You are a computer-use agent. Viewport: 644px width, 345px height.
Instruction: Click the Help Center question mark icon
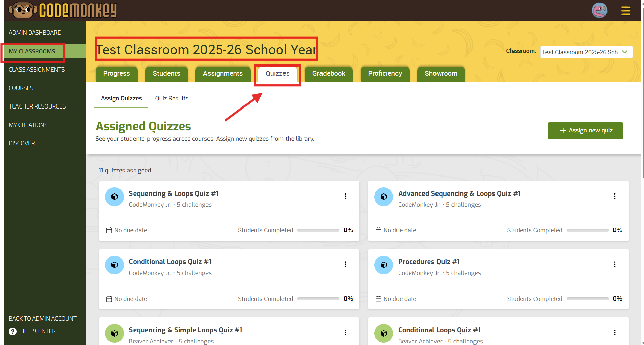coord(13,331)
